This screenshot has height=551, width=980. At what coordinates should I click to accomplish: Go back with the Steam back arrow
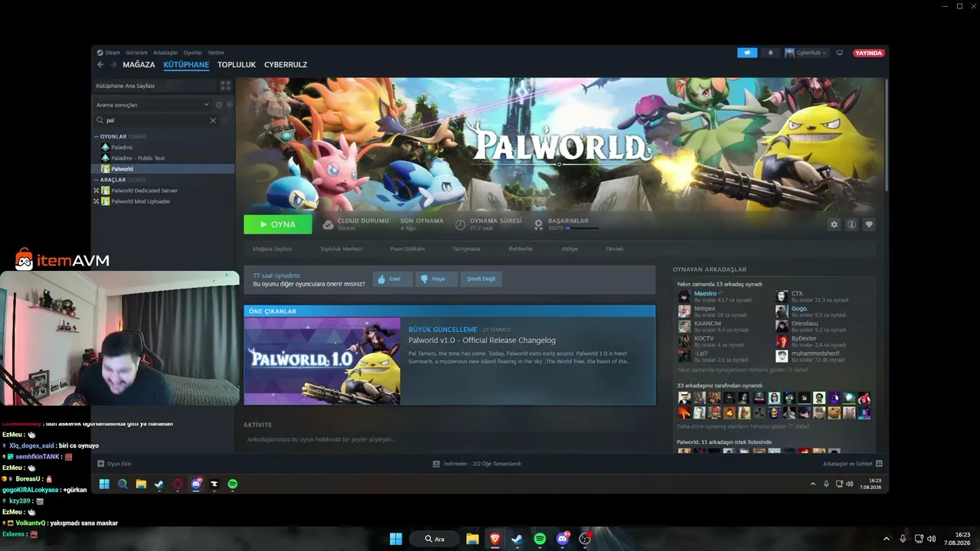click(x=100, y=65)
